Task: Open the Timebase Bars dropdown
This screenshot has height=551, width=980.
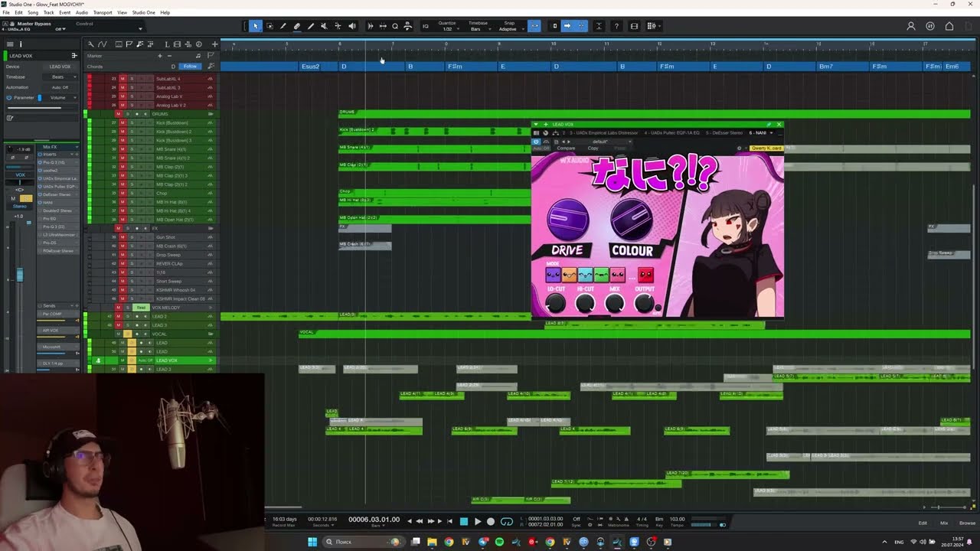Action: (x=478, y=29)
